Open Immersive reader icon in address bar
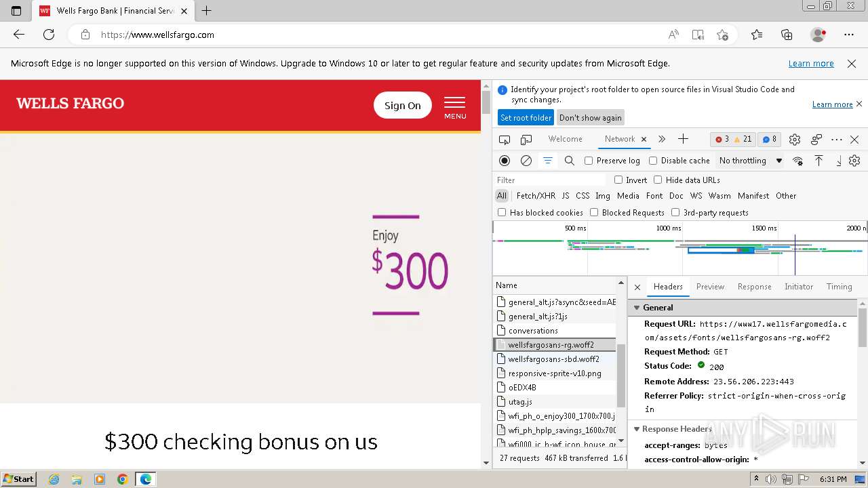868x488 pixels. [x=698, y=35]
